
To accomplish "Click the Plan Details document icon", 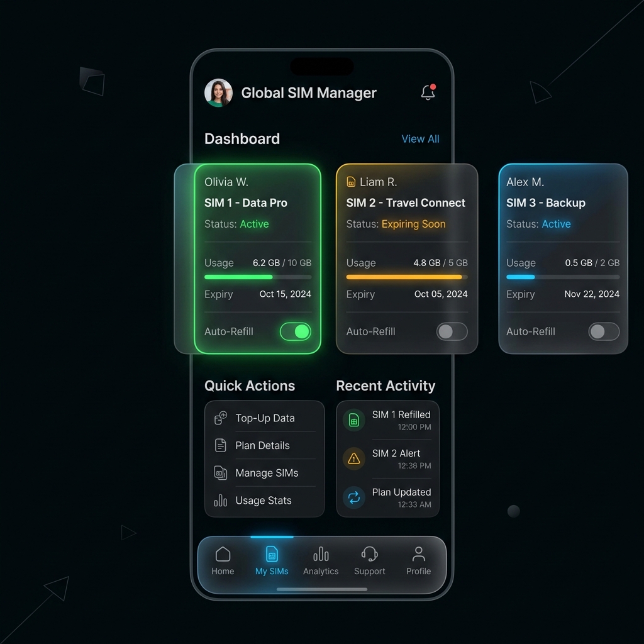I will pyautogui.click(x=221, y=446).
